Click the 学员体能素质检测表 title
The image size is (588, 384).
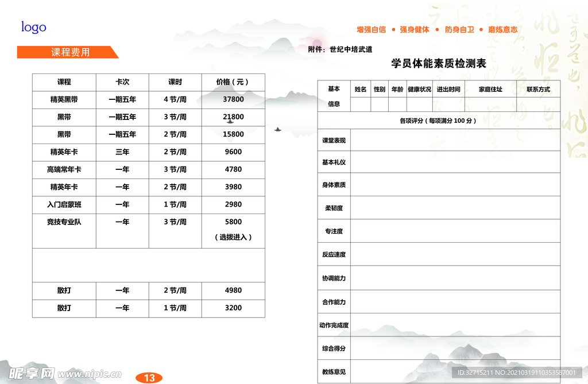click(438, 63)
